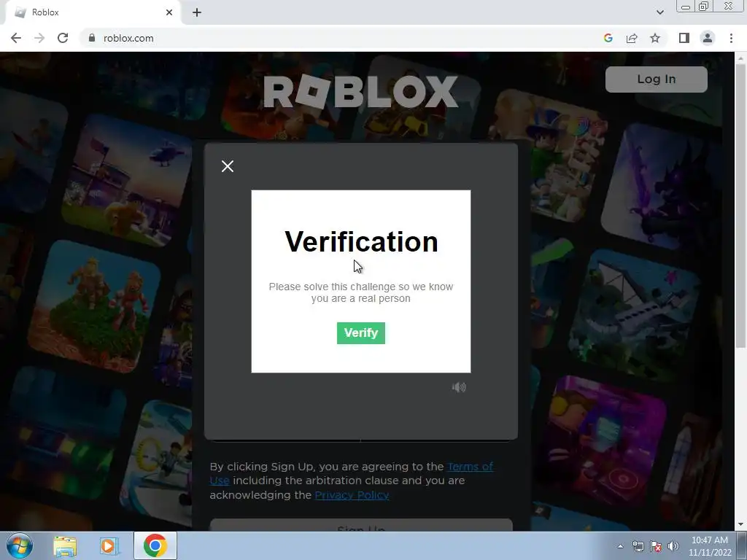Open the Chrome three-dot menu
The image size is (747, 560).
(x=731, y=38)
